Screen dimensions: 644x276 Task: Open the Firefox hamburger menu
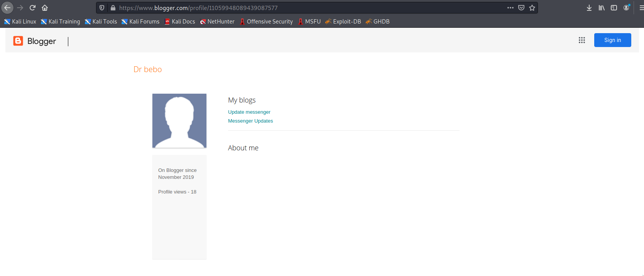(641, 8)
